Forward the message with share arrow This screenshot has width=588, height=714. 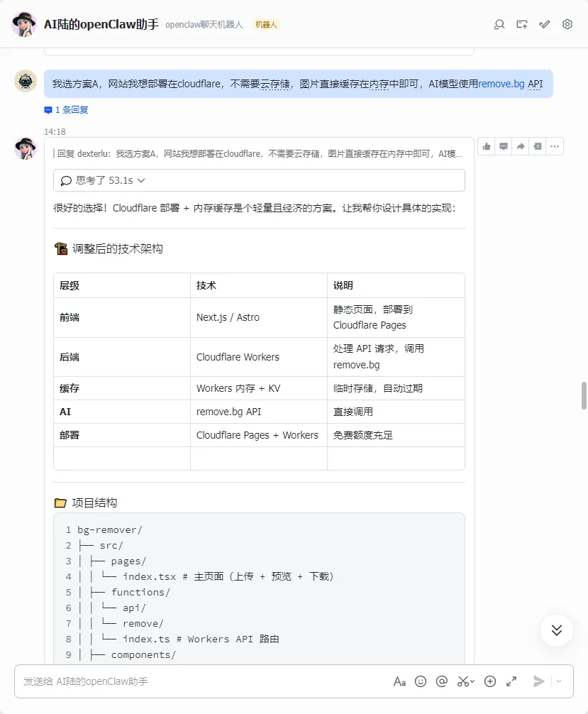tap(520, 146)
